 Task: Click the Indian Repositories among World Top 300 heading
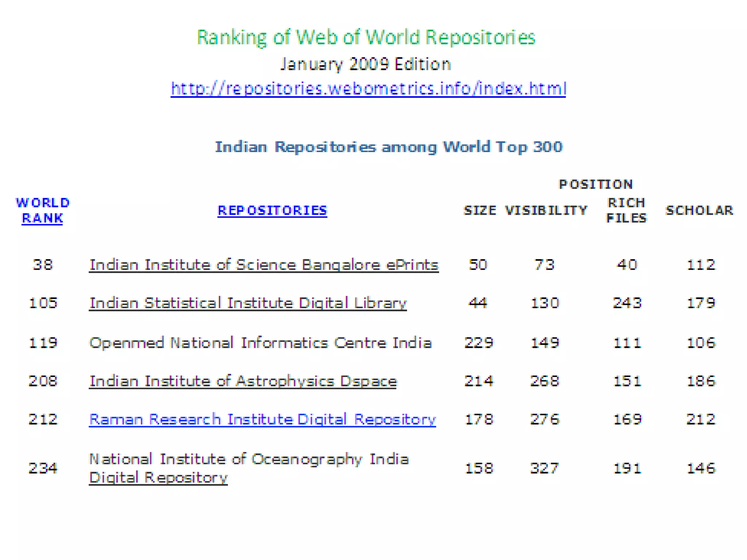pyautogui.click(x=388, y=147)
